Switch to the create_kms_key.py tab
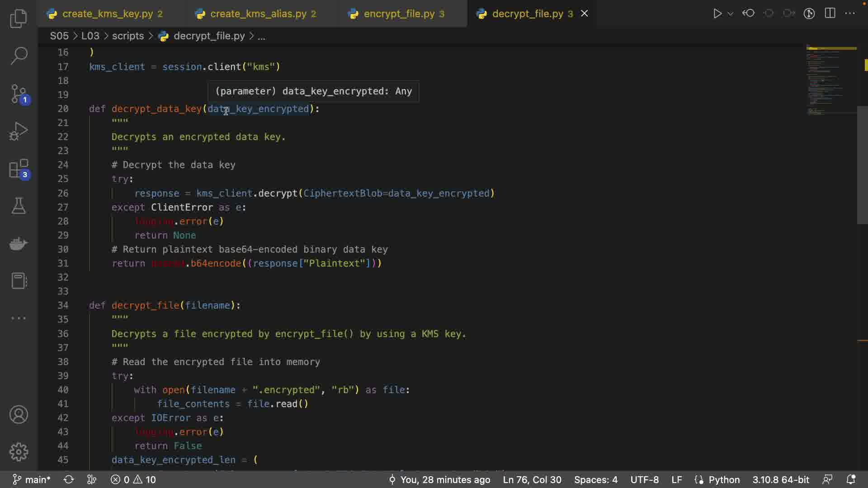This screenshot has width=868, height=488. tap(107, 14)
